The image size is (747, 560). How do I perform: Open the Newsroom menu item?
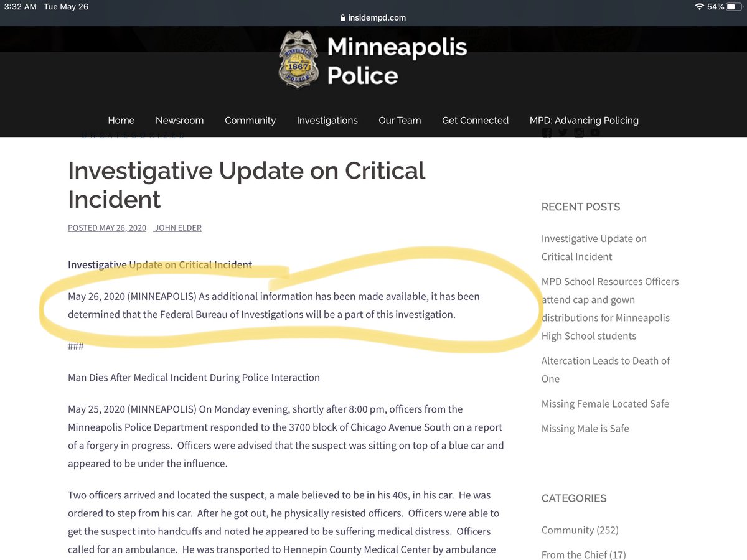[179, 120]
